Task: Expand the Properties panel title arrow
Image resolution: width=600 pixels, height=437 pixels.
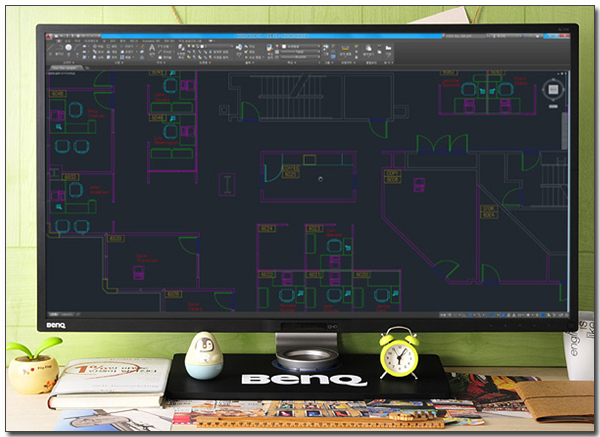Action: [x=295, y=62]
